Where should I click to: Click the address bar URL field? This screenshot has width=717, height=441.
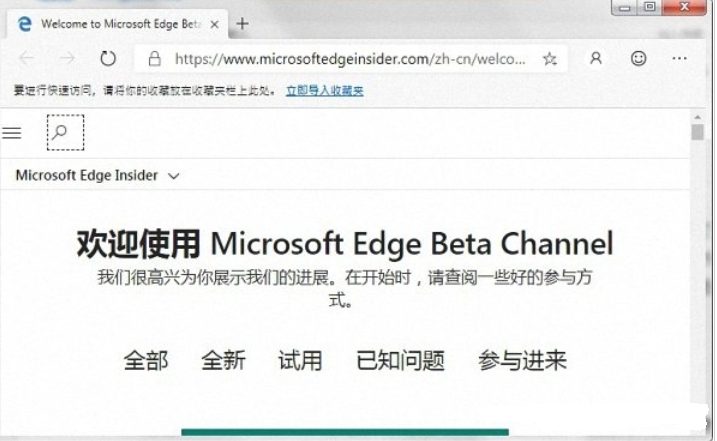tap(350, 59)
